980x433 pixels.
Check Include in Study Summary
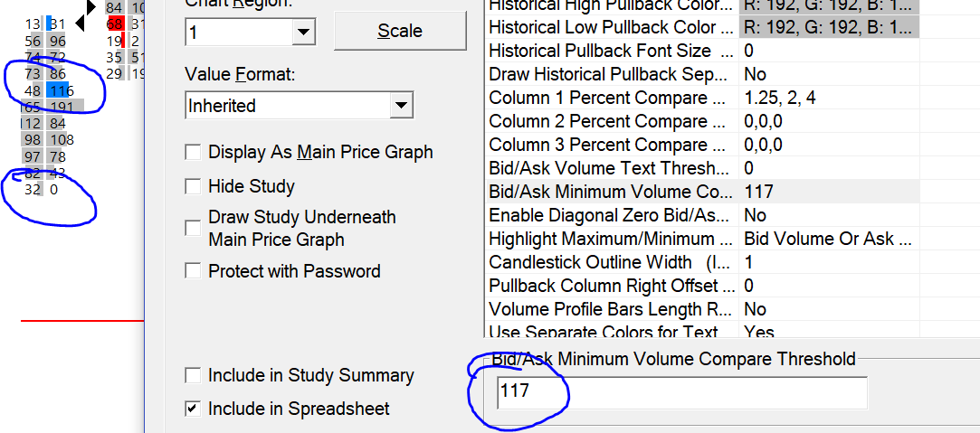pos(193,375)
